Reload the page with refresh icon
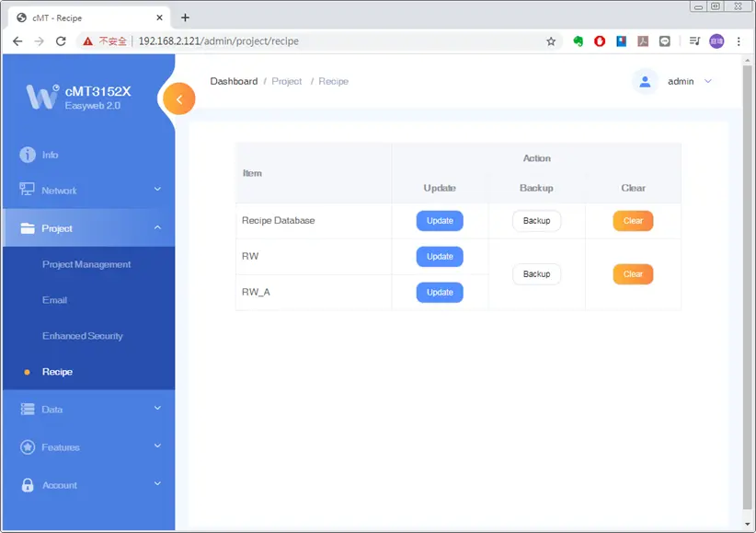The width and height of the screenshot is (756, 533). [61, 41]
